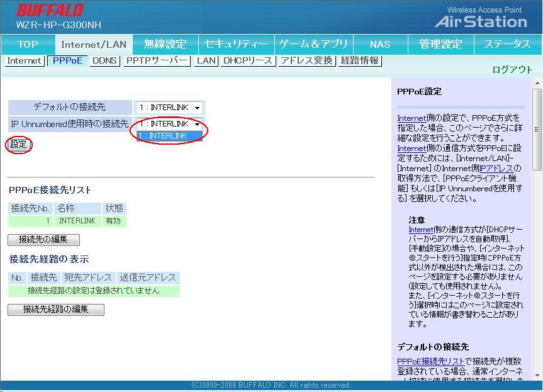The height and width of the screenshot is (392, 543).
Task: Open the DDNS sub-menu
Action: click(x=104, y=61)
